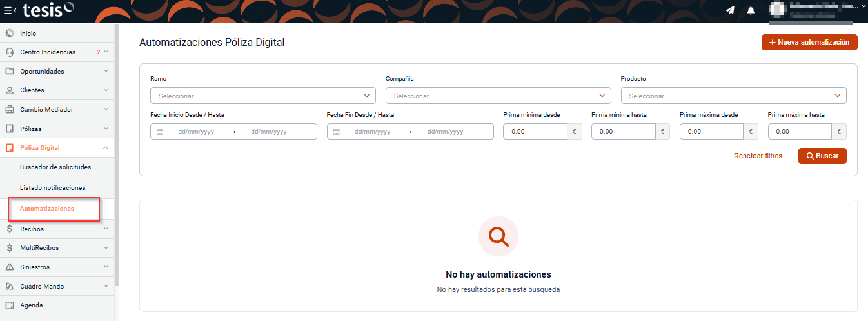Image resolution: width=868 pixels, height=321 pixels.
Task: Click the Buscar button
Action: click(822, 156)
